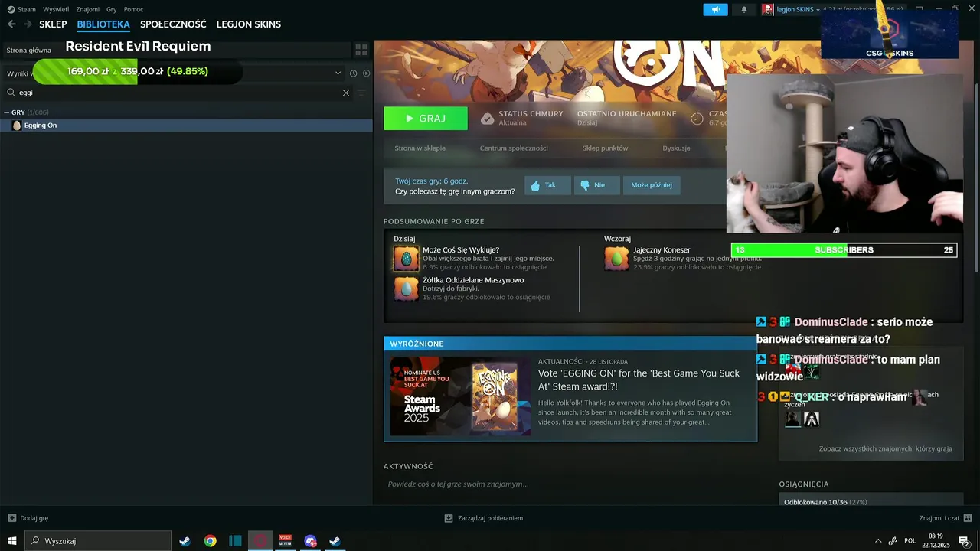Open Sklep punktów link
This screenshot has width=980, height=551.
(x=605, y=148)
